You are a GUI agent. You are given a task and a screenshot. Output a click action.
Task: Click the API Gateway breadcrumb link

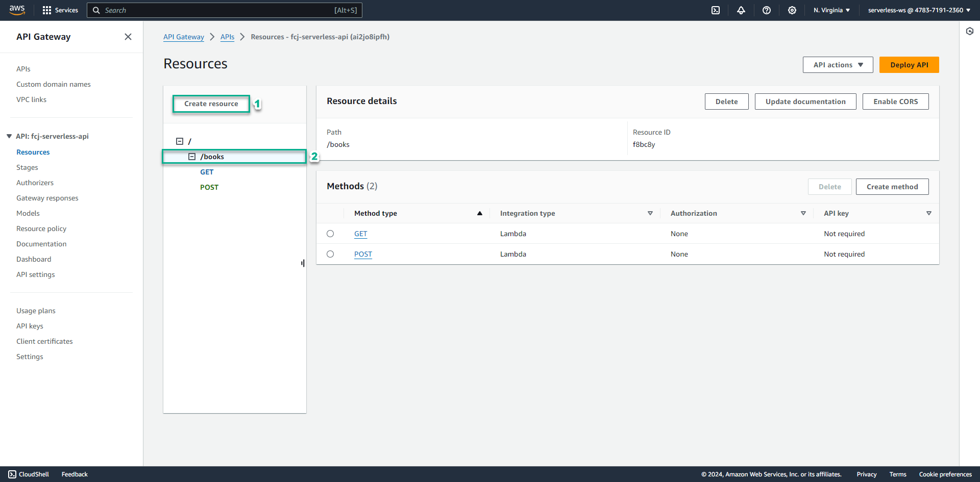click(x=184, y=37)
